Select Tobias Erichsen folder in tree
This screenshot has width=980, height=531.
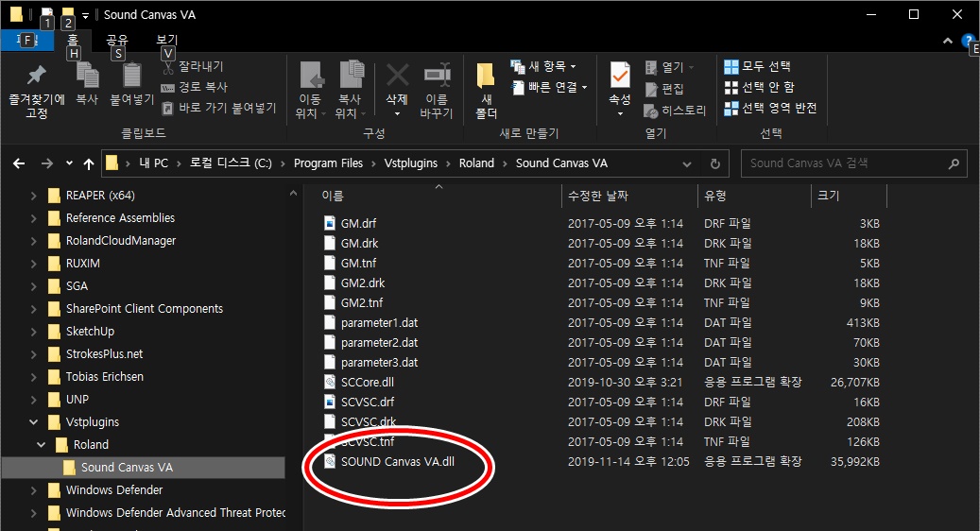pyautogui.click(x=104, y=377)
